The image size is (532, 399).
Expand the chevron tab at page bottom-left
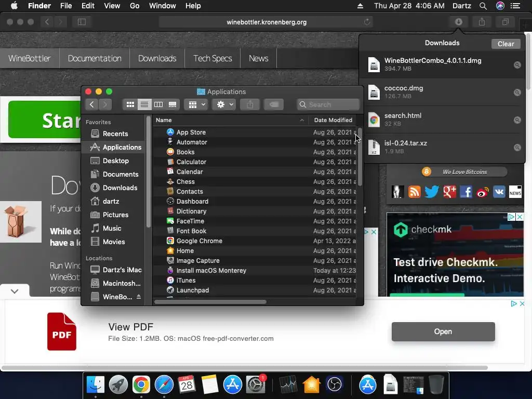(x=15, y=291)
